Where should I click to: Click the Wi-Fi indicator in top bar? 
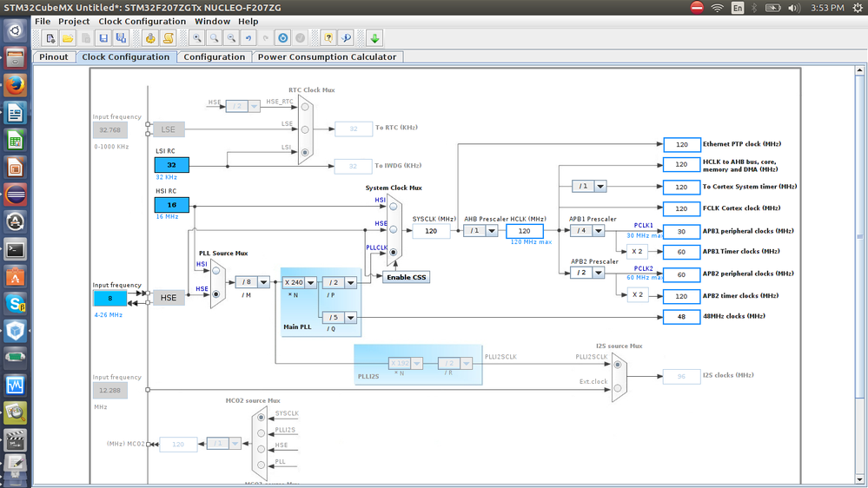(x=717, y=8)
